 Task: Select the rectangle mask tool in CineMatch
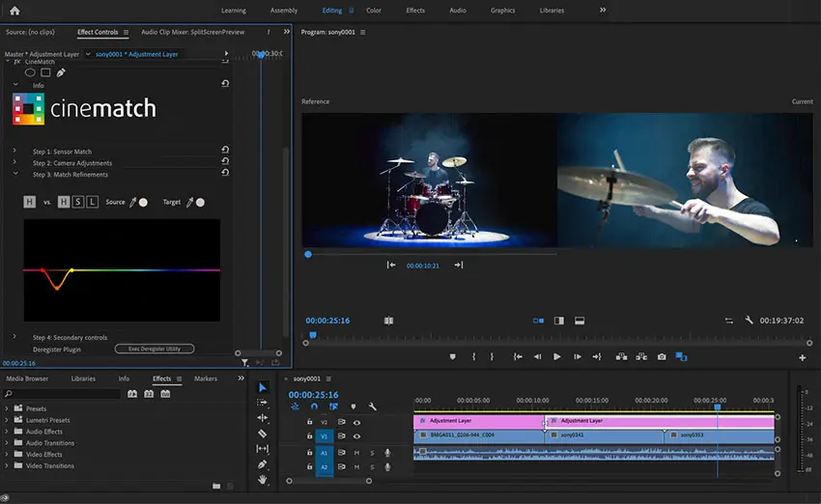coord(45,72)
